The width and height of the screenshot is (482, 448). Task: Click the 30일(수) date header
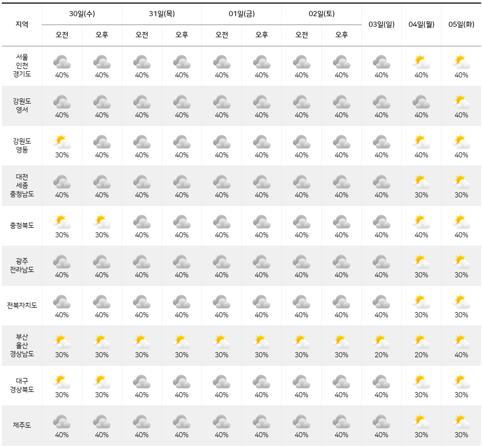click(82, 14)
